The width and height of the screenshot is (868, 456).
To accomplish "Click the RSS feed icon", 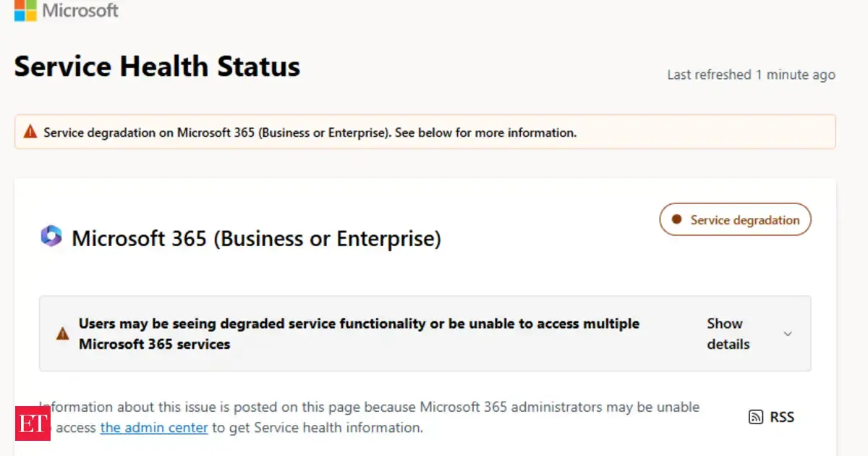I will coord(756,417).
